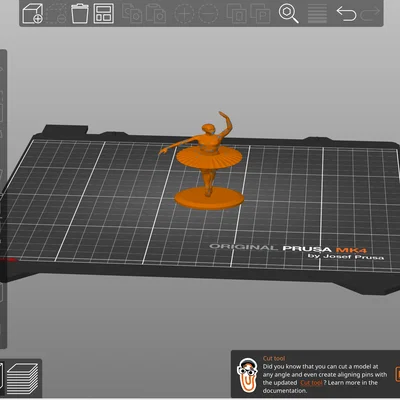Click the Split to parts icon
Screen dimensions: 400x400
click(x=260, y=14)
